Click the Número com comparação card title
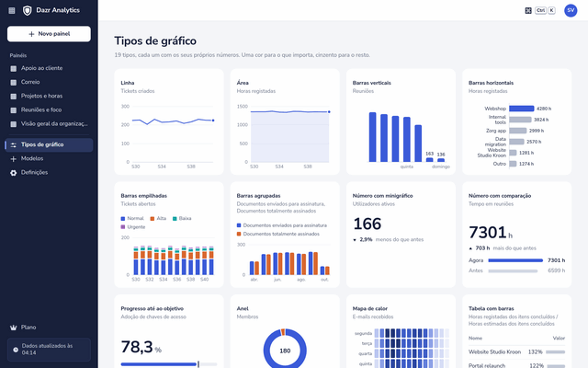 click(500, 196)
